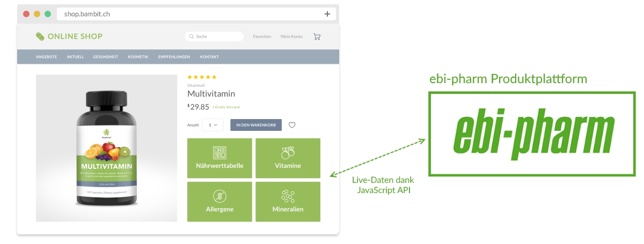
Task: Add product with In den Warenkorb
Action: [x=256, y=125]
